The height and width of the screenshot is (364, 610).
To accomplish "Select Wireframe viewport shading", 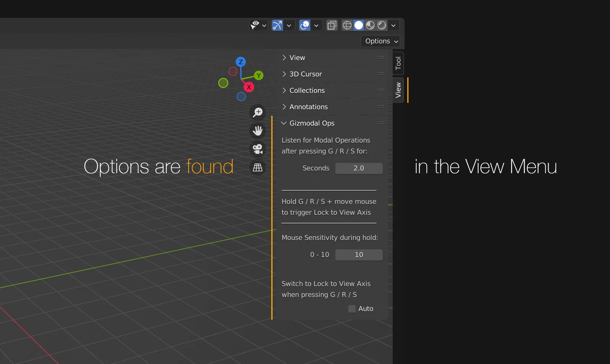I will pos(347,25).
